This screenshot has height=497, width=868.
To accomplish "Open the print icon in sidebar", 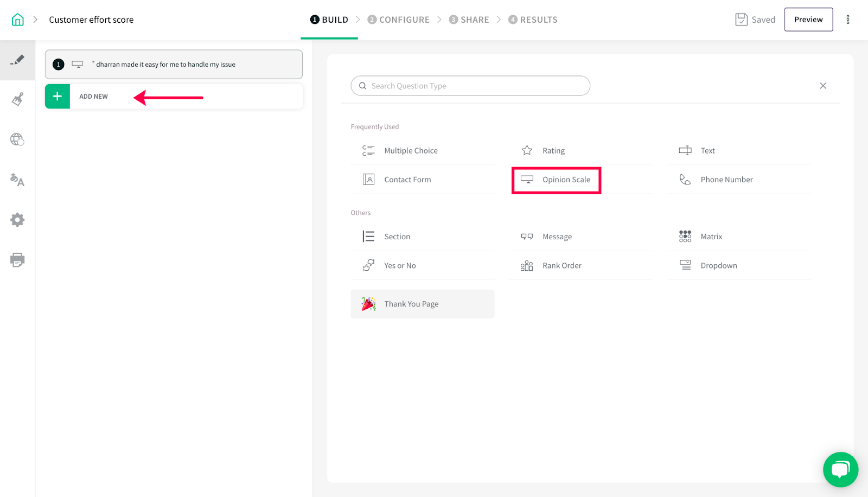I will pos(17,260).
